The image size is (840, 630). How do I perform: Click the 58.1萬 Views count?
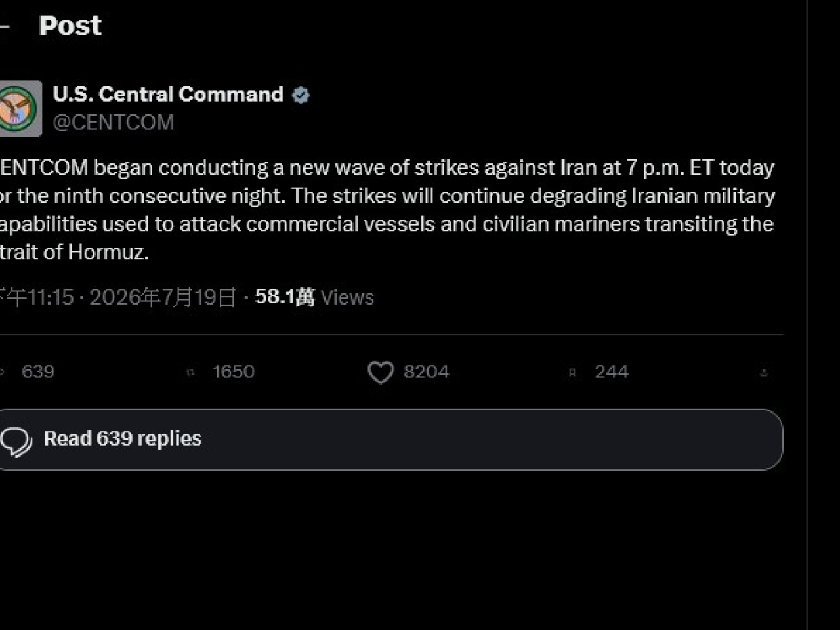(314, 297)
